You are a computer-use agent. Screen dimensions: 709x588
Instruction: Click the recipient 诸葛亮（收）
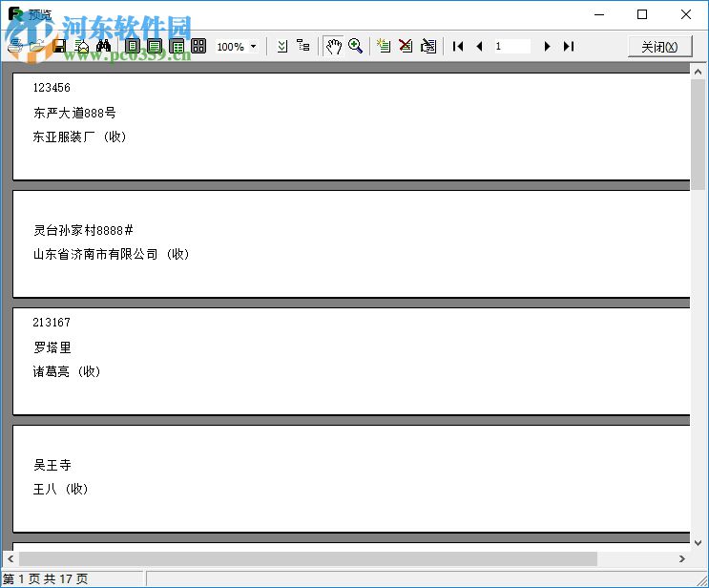[67, 372]
